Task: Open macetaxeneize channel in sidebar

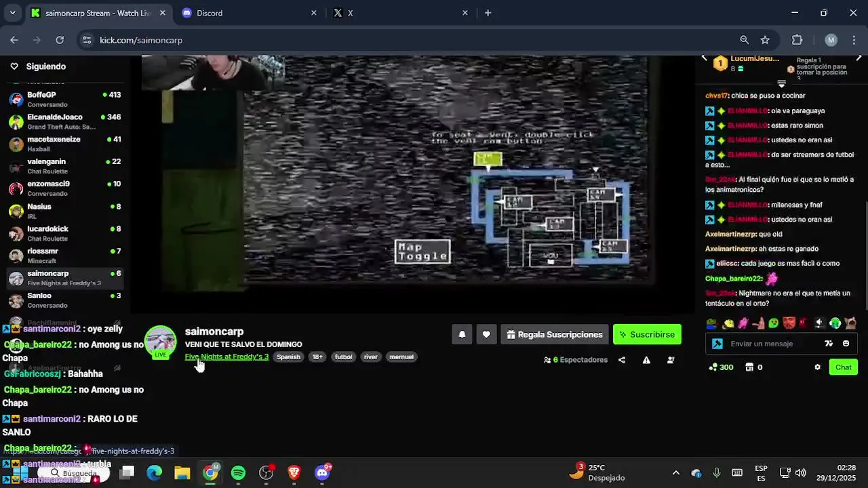Action: click(65, 144)
